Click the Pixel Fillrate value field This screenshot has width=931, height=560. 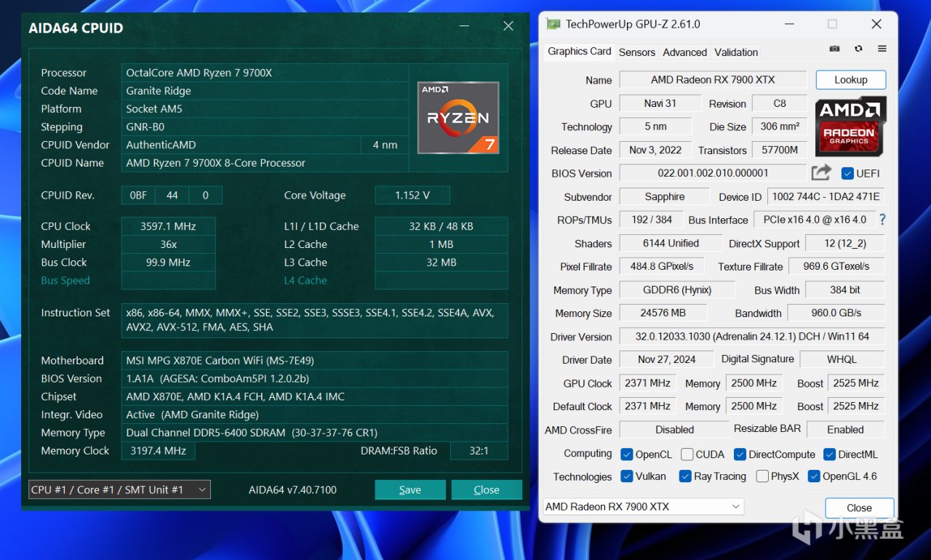click(x=662, y=266)
